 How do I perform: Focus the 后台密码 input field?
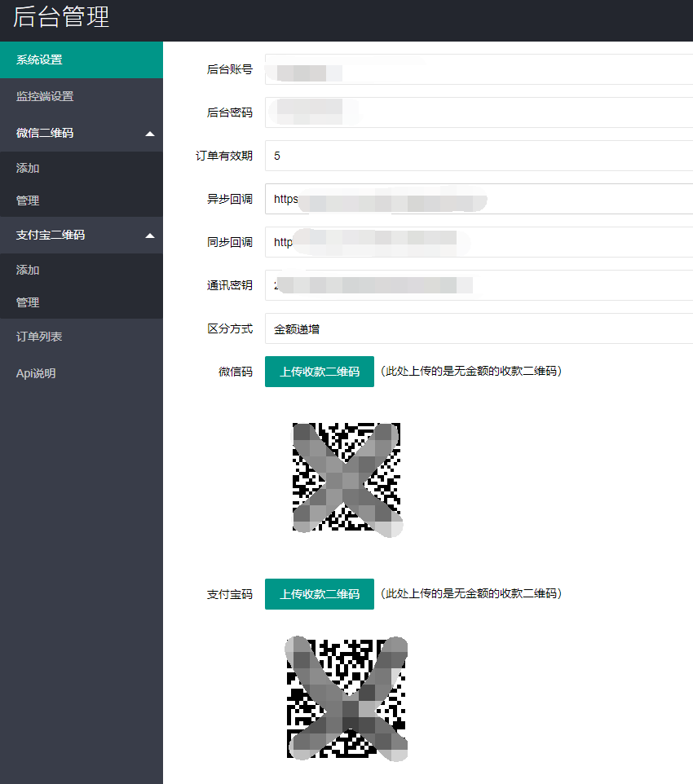point(479,112)
